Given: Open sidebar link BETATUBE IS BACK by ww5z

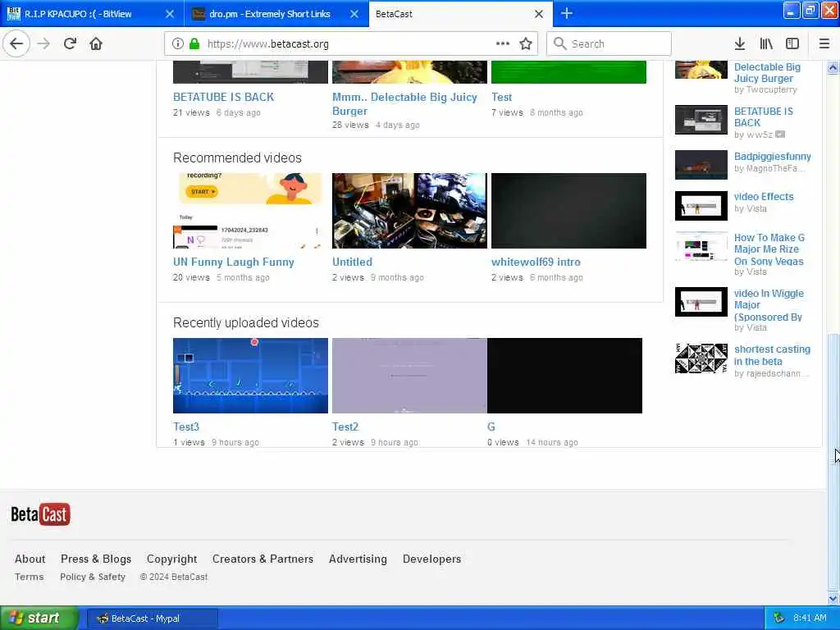Looking at the screenshot, I should (x=764, y=116).
